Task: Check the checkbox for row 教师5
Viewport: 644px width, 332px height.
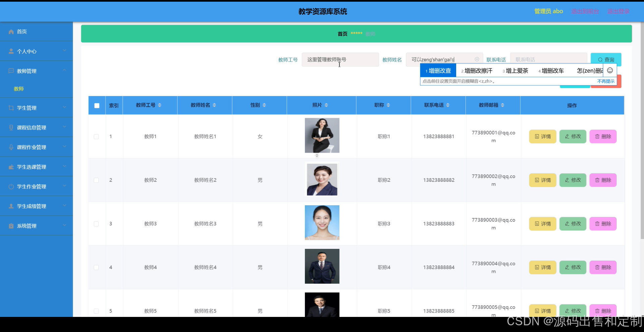Action: tap(96, 311)
